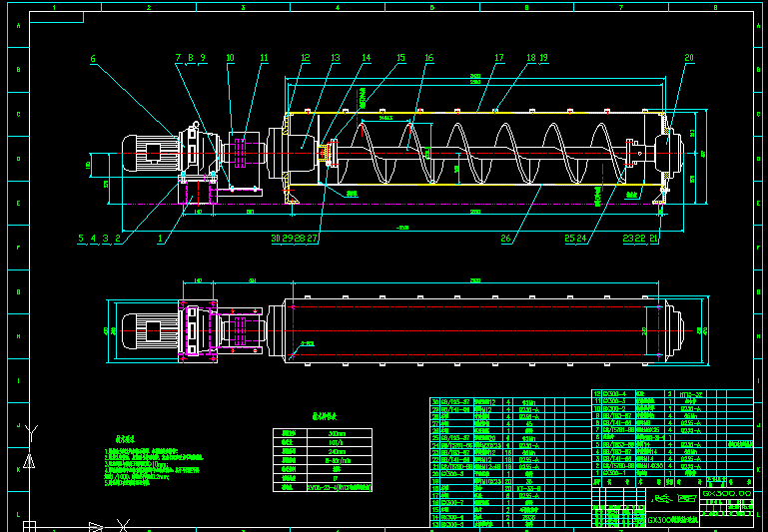
Task: Click the UCS X-axis arrow icon
Action: click(x=96, y=528)
